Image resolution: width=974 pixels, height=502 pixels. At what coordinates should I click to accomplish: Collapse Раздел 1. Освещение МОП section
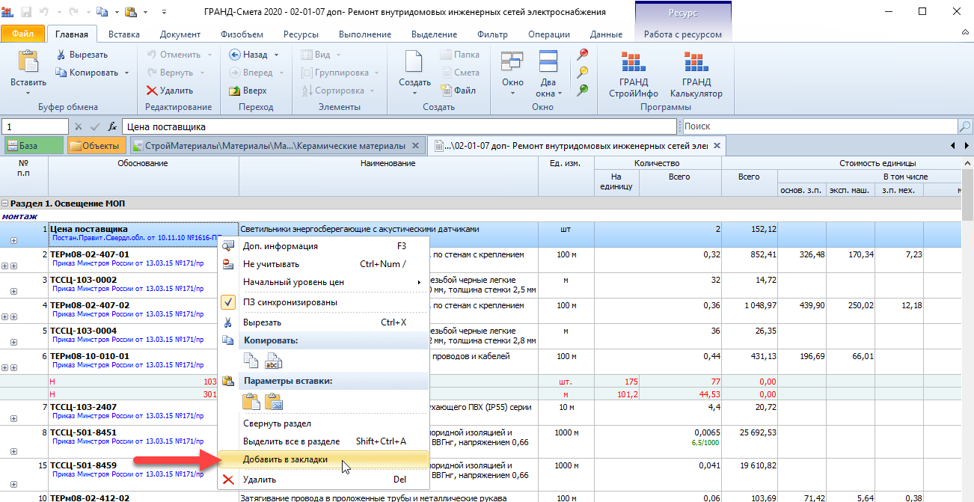pos(6,203)
